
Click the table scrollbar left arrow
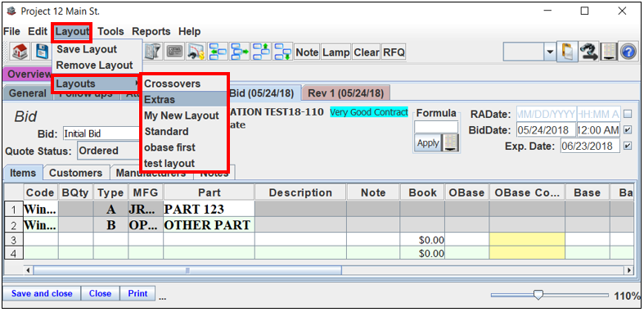pos(28,270)
